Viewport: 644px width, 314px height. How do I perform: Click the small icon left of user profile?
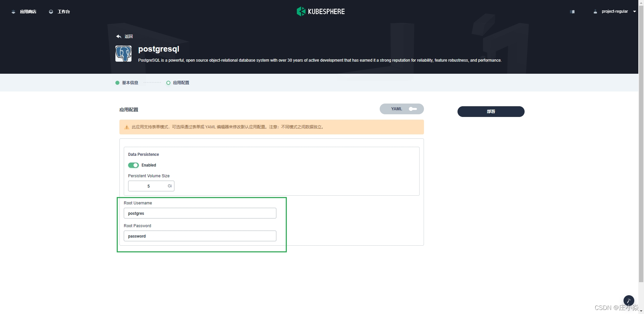coord(573,12)
